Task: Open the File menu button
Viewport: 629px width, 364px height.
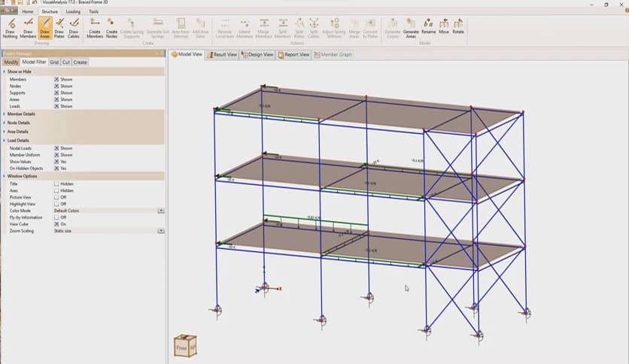Action: coord(9,11)
